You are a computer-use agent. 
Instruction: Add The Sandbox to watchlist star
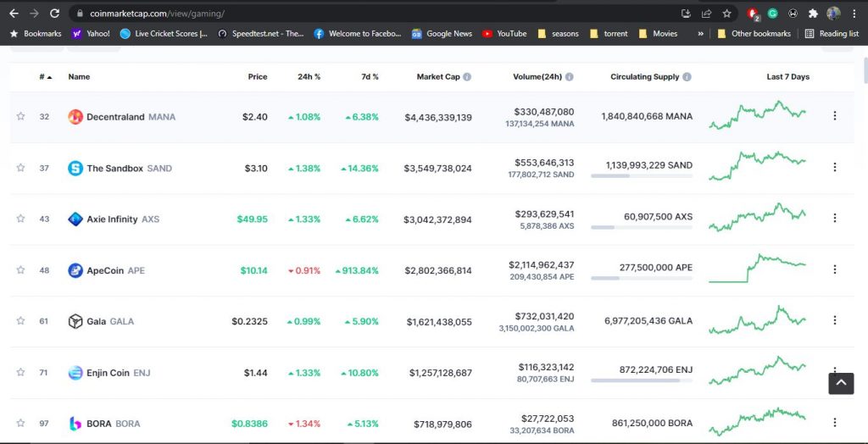[20, 167]
